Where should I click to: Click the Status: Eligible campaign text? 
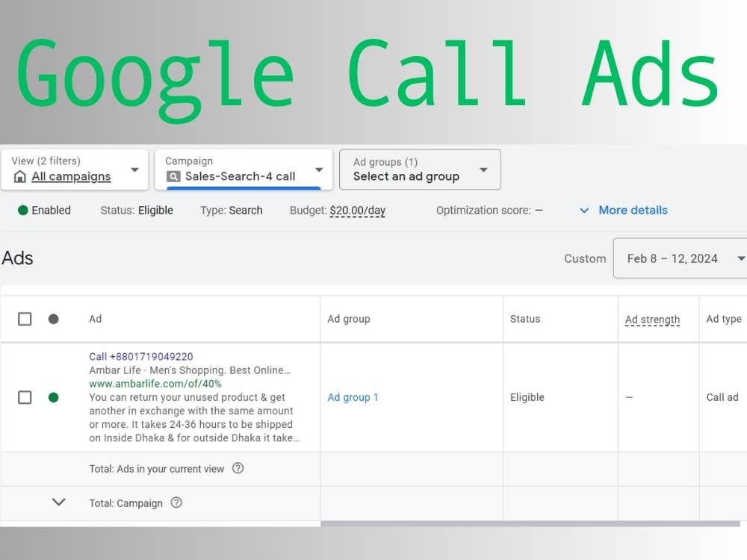click(x=137, y=211)
